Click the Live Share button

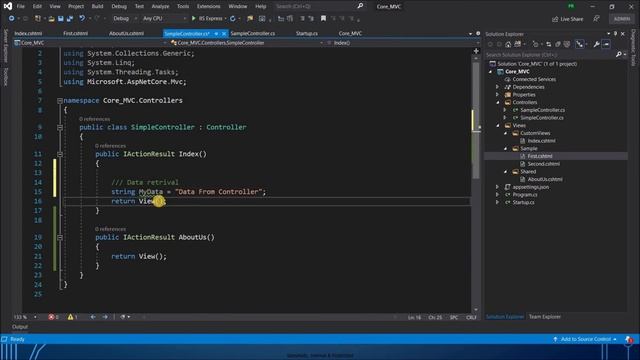(x=567, y=19)
